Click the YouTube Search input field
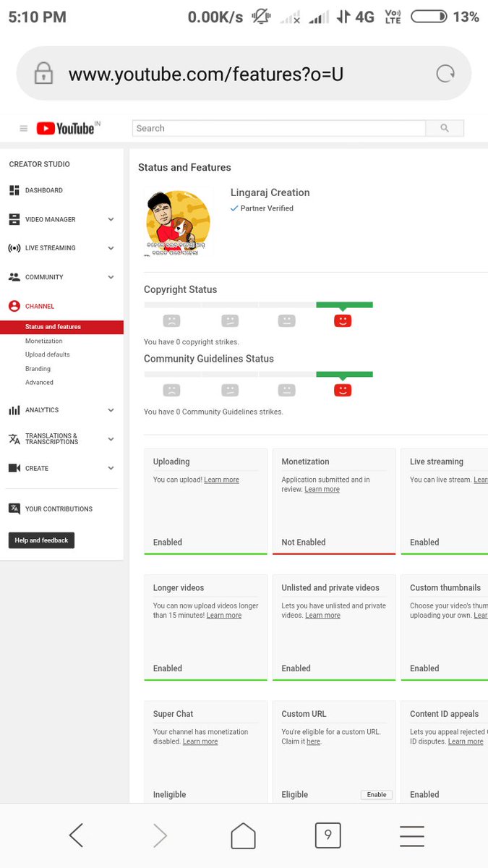 [x=278, y=128]
